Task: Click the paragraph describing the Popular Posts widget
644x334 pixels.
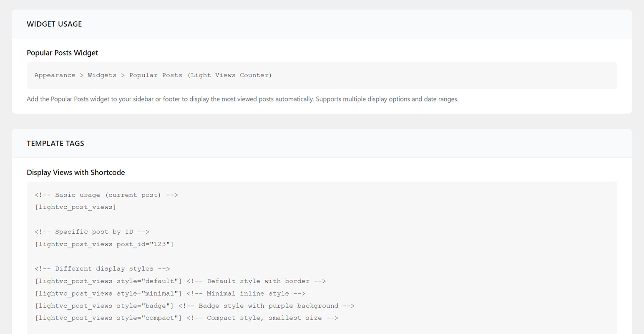Action: (242, 99)
